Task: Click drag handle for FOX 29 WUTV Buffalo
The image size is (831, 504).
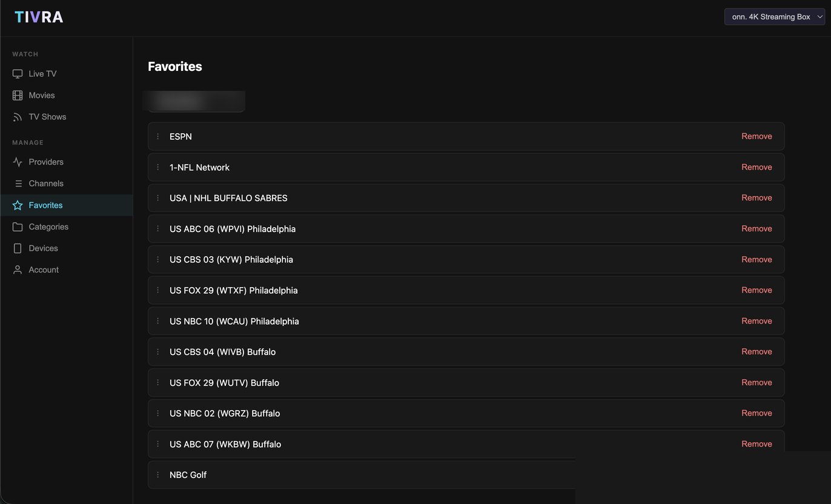Action: point(158,383)
